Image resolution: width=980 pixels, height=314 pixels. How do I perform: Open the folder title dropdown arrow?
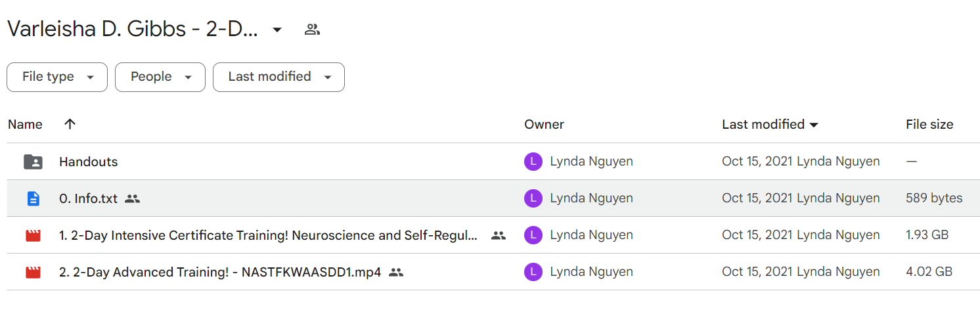(277, 30)
